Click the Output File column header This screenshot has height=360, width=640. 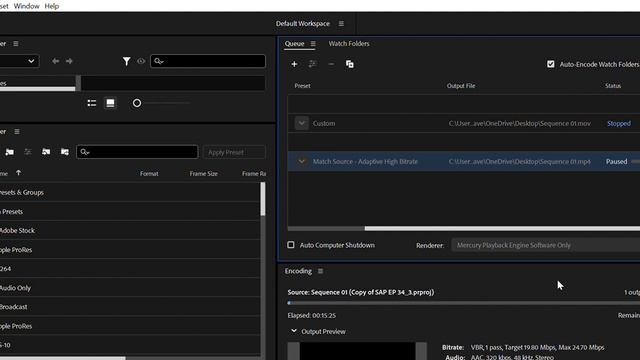point(461,86)
